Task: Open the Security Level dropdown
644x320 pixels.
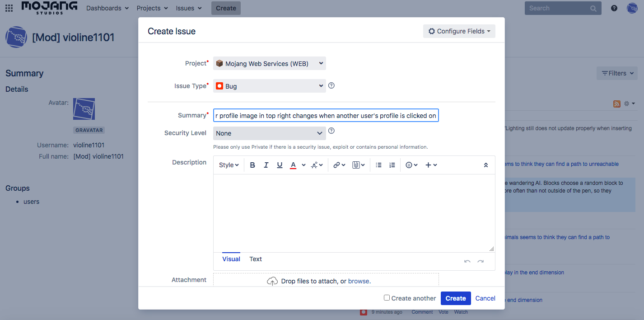Action: click(x=270, y=133)
